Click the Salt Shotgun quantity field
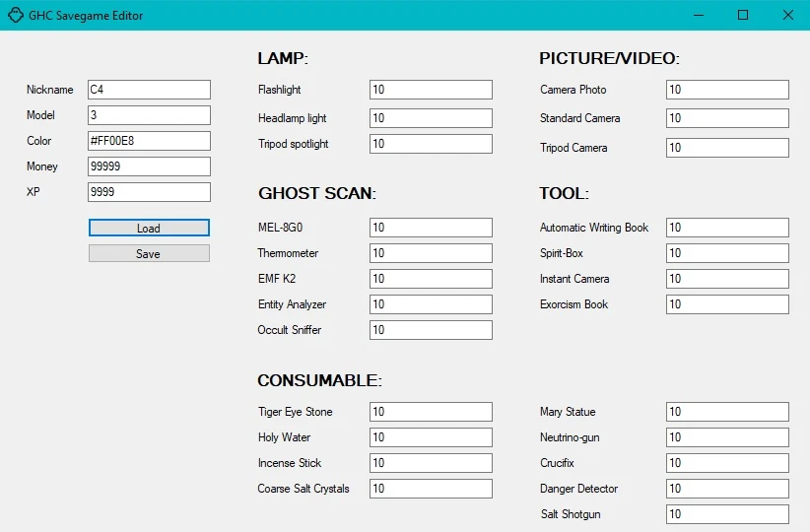Screen dimensions: 810x532 tap(727, 514)
